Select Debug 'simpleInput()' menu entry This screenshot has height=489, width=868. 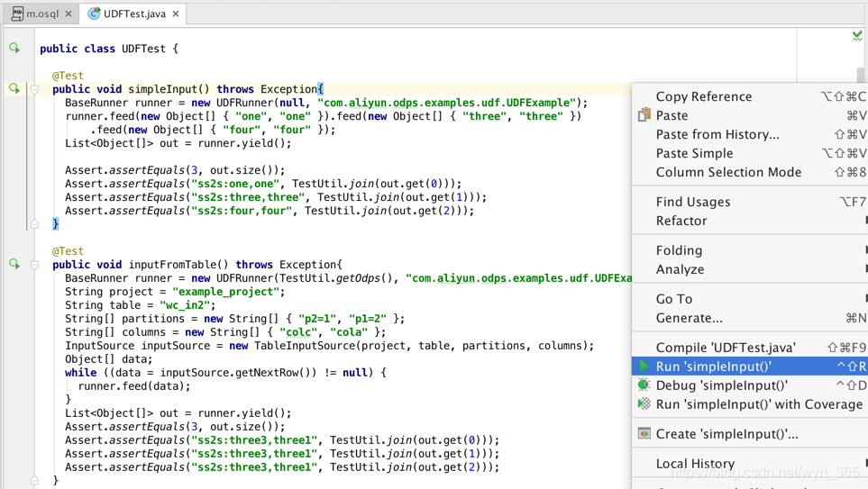tap(750, 385)
